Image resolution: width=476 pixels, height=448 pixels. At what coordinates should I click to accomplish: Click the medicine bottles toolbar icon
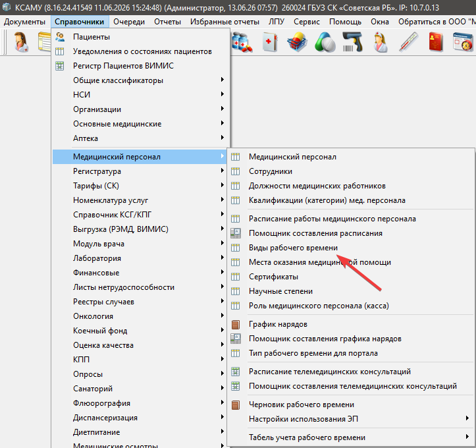pos(242,42)
